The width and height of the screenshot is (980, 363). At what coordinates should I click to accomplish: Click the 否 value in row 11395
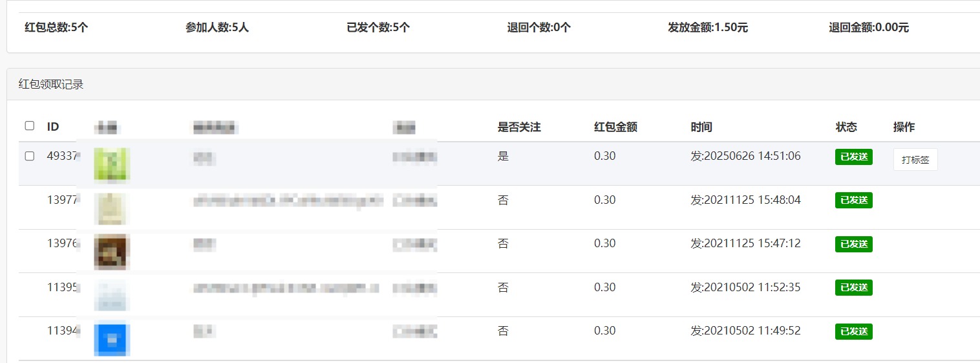tap(503, 287)
